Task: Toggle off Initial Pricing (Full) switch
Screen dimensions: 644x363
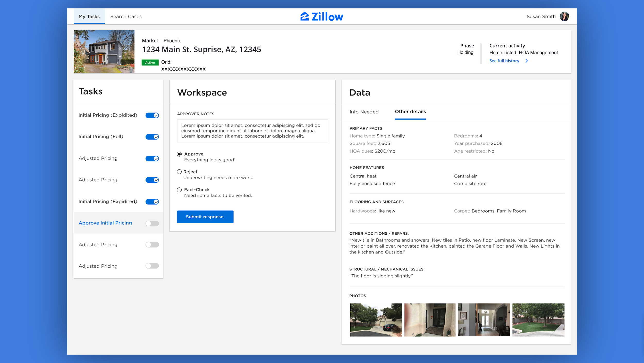Action: point(152,137)
